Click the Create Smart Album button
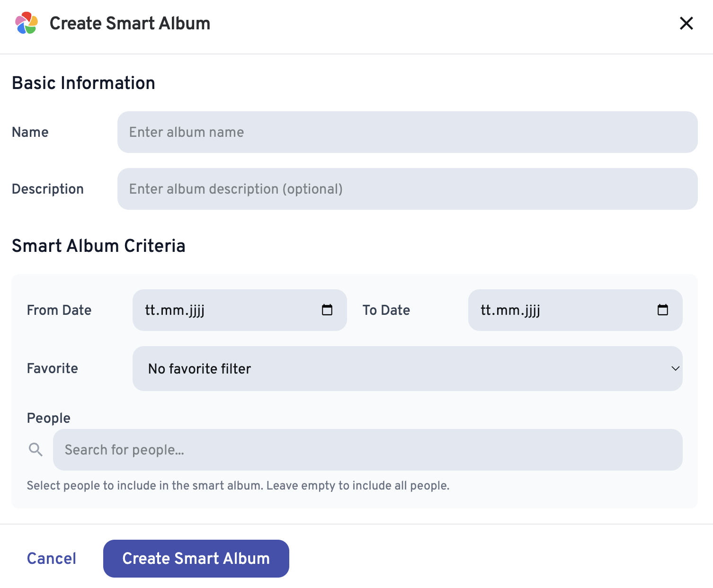The height and width of the screenshot is (588, 713). click(x=196, y=559)
